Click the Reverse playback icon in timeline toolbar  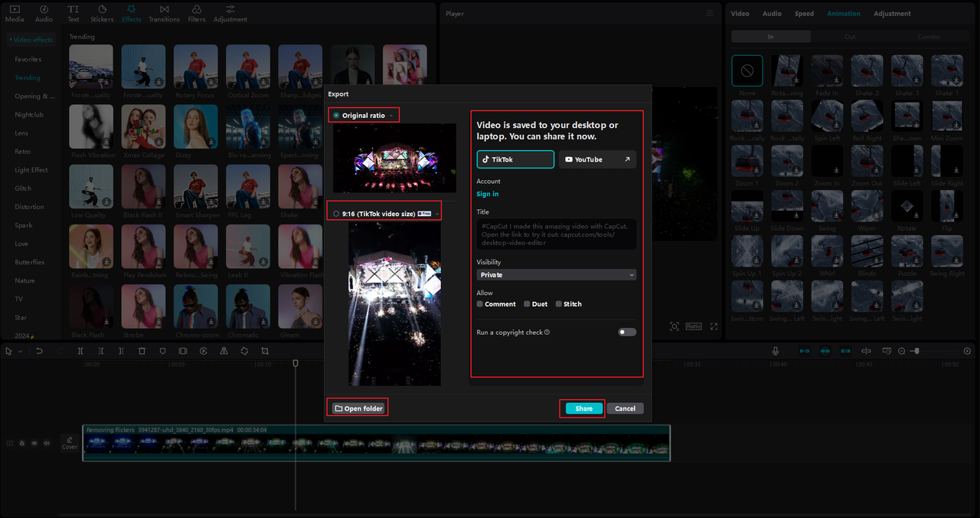click(204, 351)
